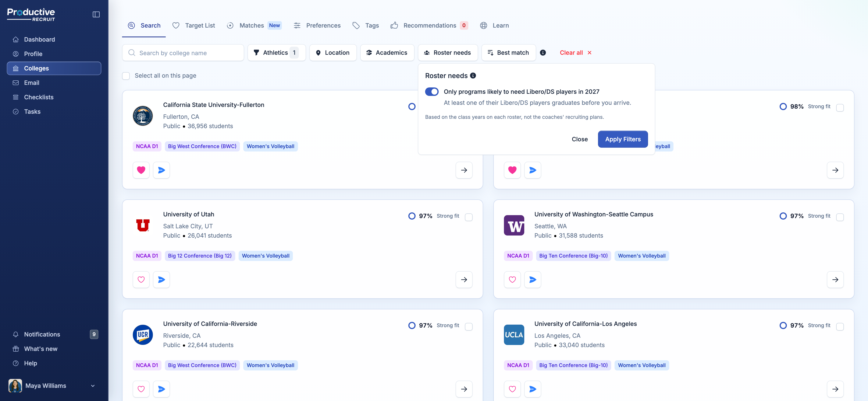Viewport: 868px width, 401px height.
Task: Select UC Riverside checkbox
Action: point(469,327)
